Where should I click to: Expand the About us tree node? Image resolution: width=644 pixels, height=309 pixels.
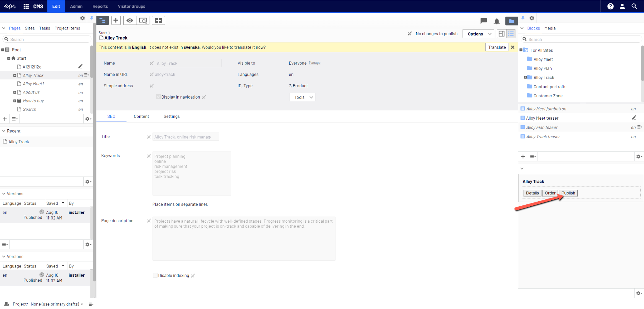pos(14,92)
